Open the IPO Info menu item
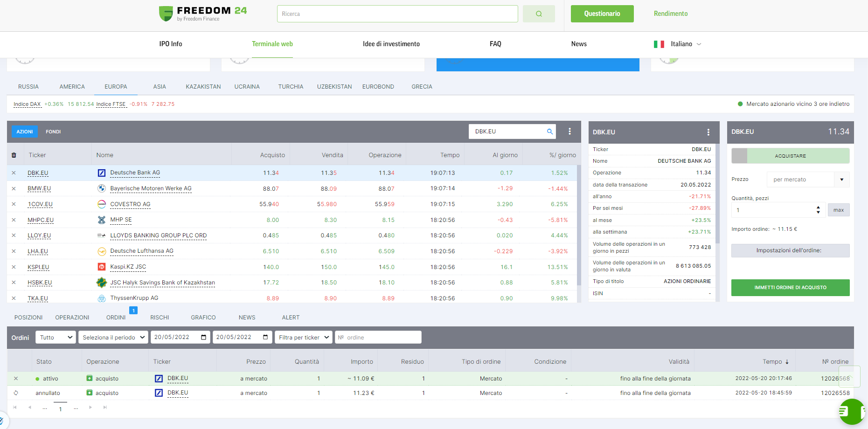Viewport: 868px width, 429px height. coord(171,44)
